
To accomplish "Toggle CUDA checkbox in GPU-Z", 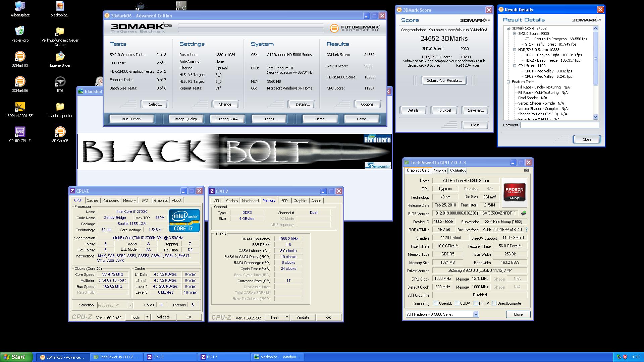I will coord(457,303).
